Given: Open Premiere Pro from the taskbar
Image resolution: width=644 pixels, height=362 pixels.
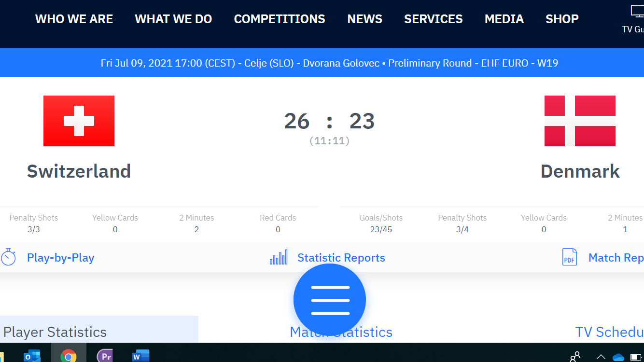Looking at the screenshot, I should pos(105,357).
